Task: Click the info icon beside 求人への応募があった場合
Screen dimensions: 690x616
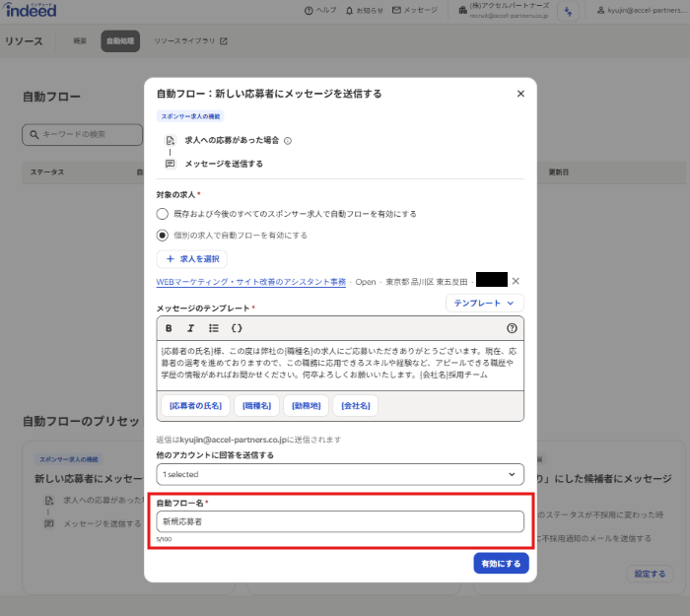Action: pyautogui.click(x=288, y=141)
